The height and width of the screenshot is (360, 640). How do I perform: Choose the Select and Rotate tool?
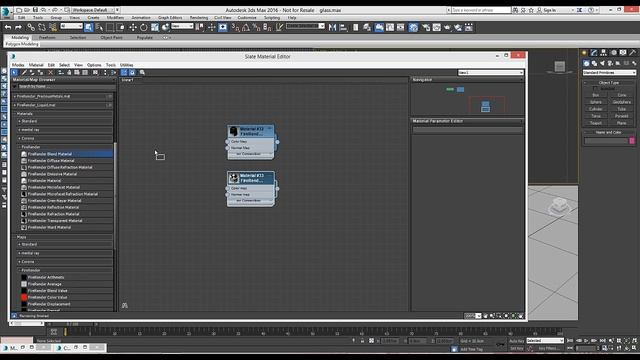pyautogui.click(x=144, y=27)
